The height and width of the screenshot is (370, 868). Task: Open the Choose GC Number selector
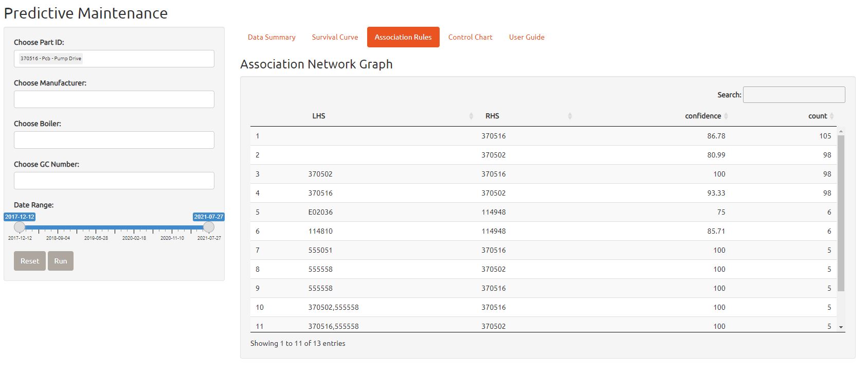click(114, 181)
